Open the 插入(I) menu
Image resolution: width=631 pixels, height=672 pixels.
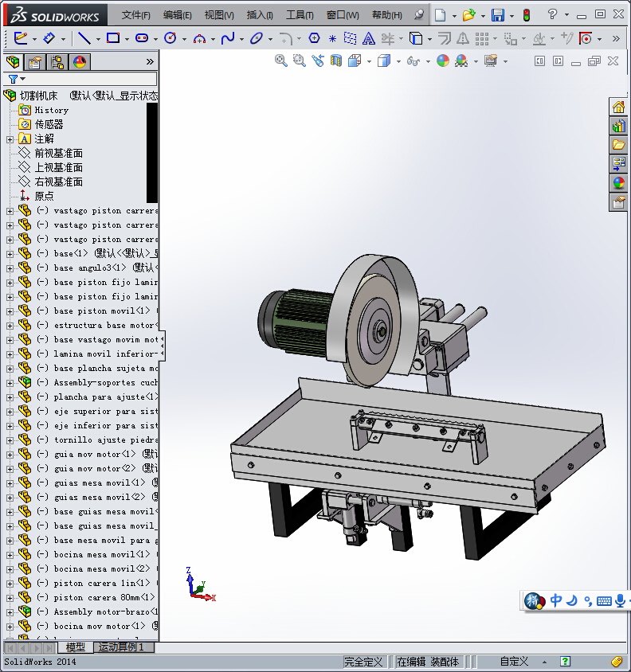260,15
